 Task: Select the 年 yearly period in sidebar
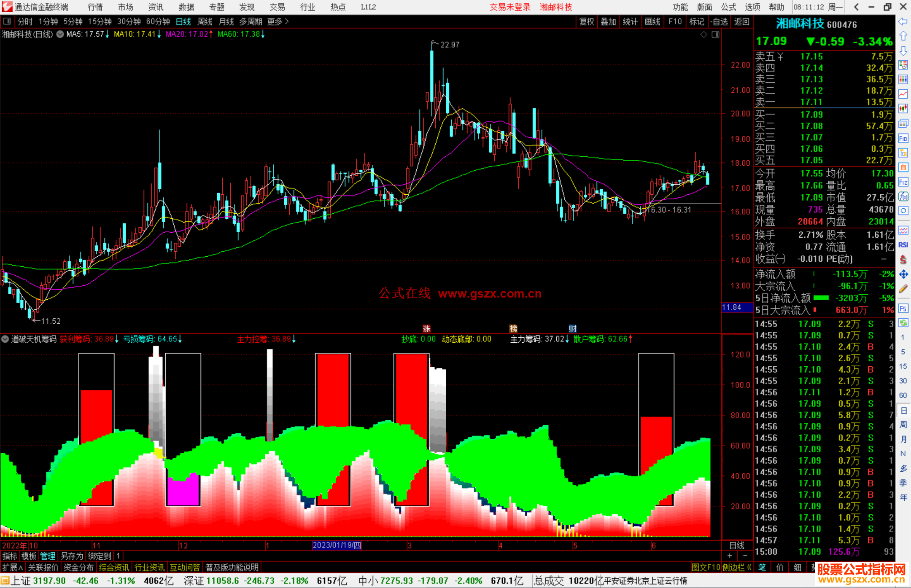[x=903, y=497]
